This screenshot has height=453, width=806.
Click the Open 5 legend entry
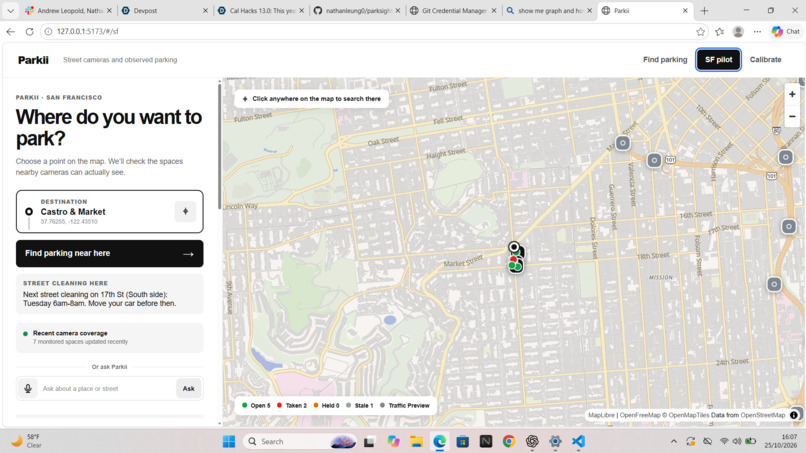tap(256, 406)
